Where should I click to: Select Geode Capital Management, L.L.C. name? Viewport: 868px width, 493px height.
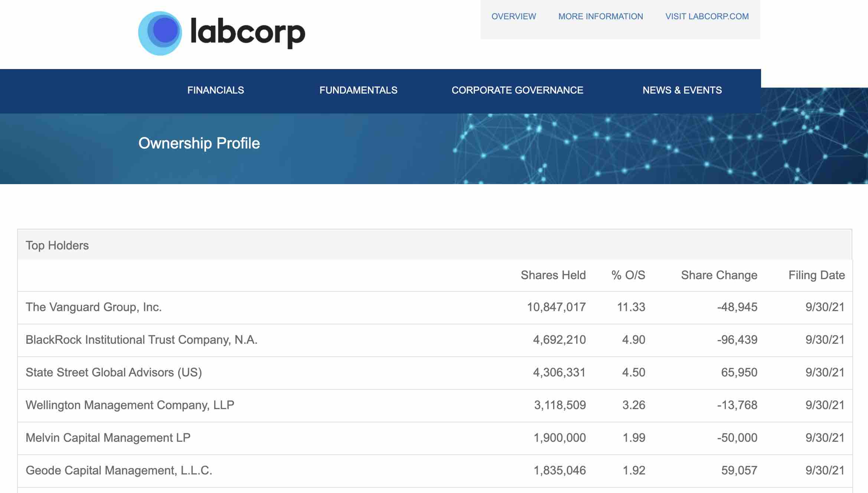(119, 470)
